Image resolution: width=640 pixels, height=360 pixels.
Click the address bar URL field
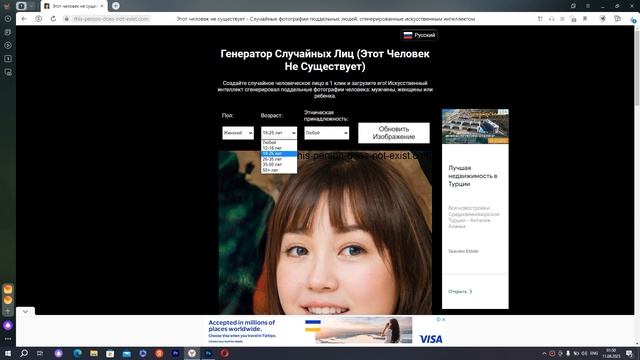[111, 19]
